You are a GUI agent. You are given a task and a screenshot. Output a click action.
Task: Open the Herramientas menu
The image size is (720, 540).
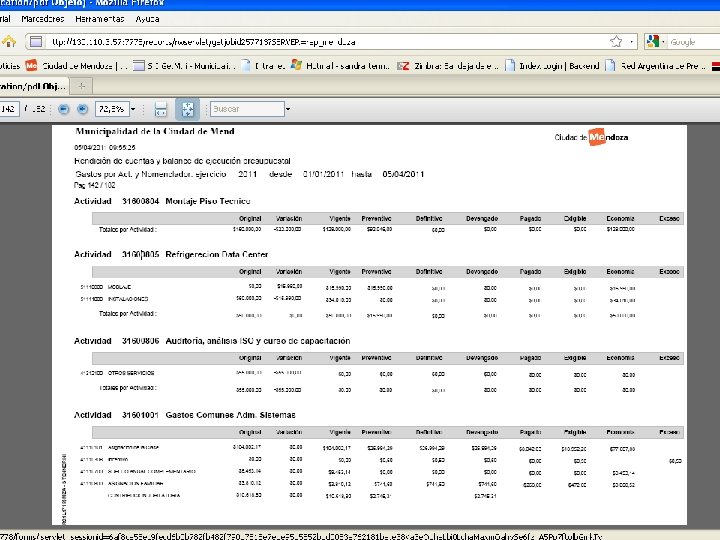[100, 19]
